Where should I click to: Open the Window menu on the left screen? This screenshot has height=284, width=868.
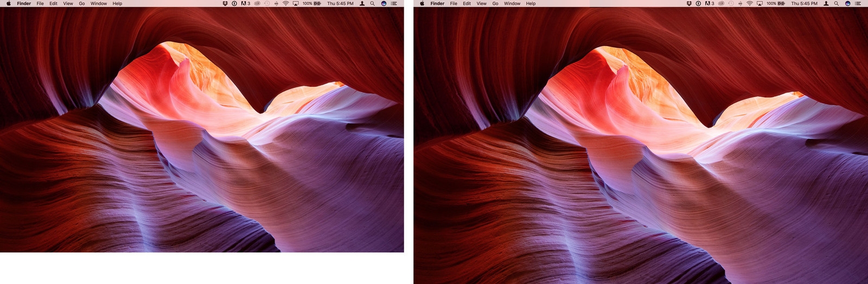(x=99, y=3)
